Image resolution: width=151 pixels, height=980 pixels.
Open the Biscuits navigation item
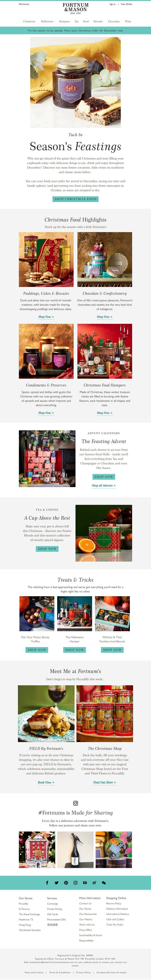[x=98, y=21]
